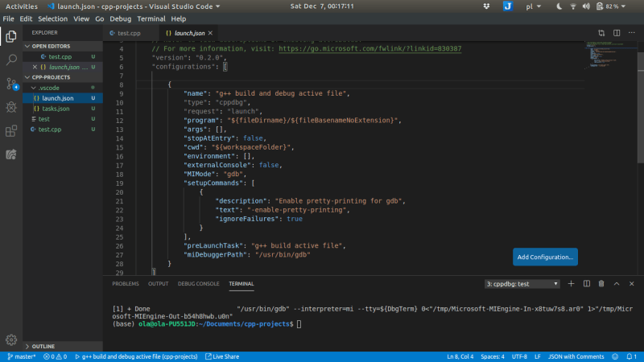Open the battery system menu dropdown
Image resolution: width=644 pixels, height=362 pixels.
[611, 6]
